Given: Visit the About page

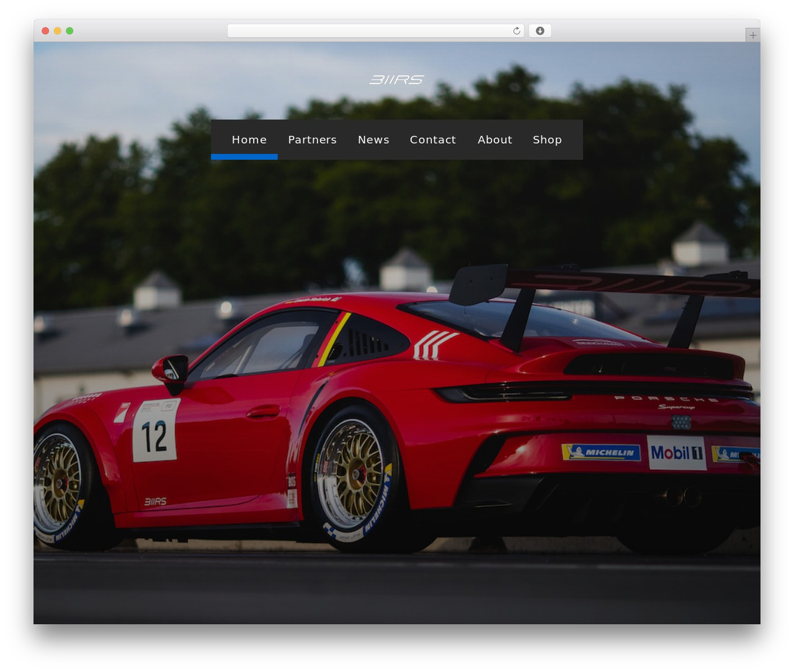Looking at the screenshot, I should click(495, 140).
